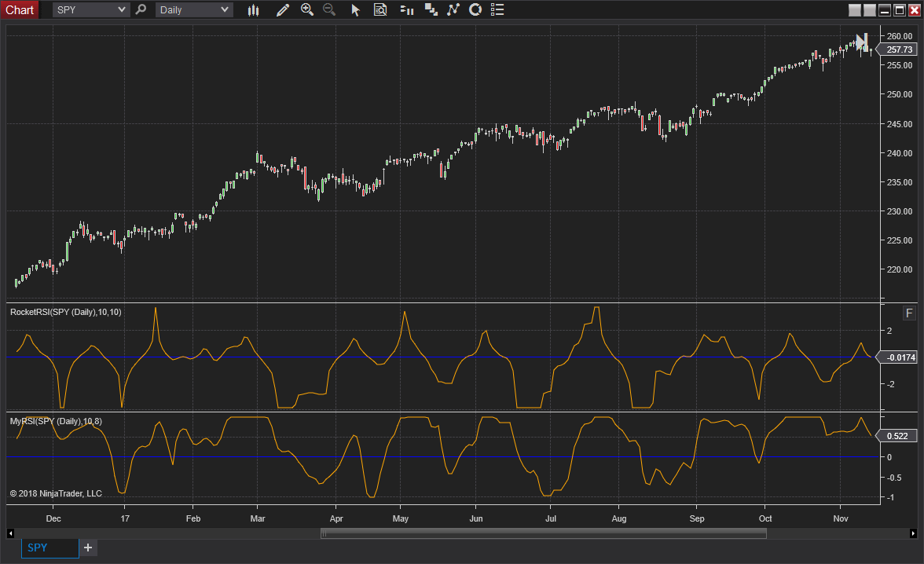Select the SPY chart tab
924x564 pixels.
50,548
